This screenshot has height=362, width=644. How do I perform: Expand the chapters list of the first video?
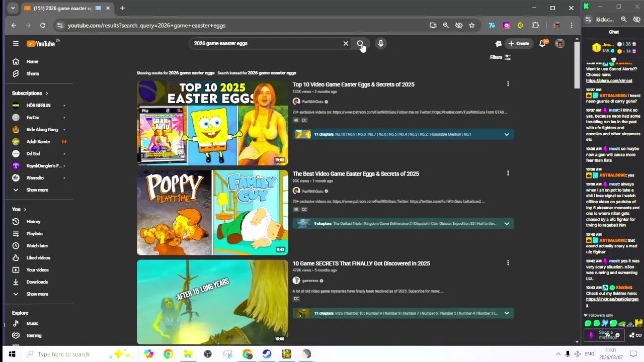(x=507, y=134)
